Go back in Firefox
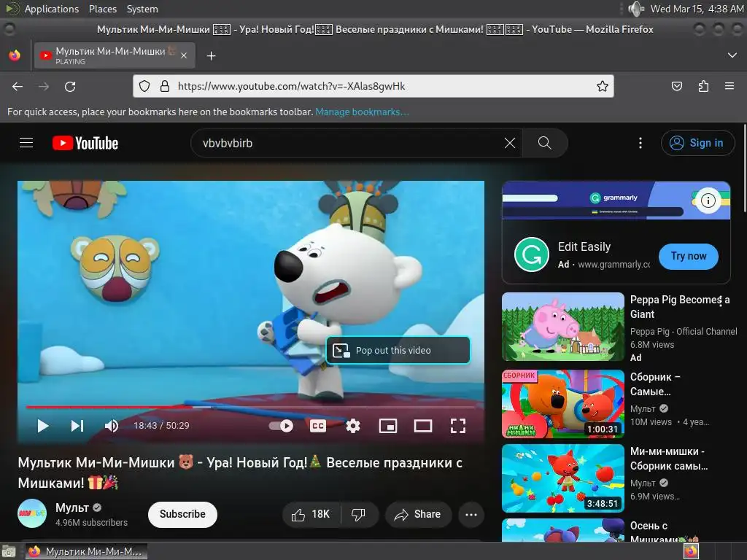The width and height of the screenshot is (747, 560). (x=18, y=86)
